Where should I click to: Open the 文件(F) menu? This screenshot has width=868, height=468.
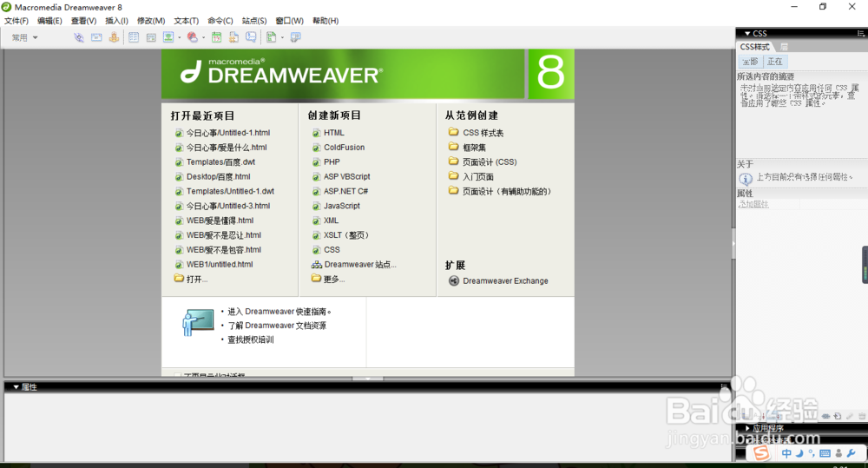[16, 21]
